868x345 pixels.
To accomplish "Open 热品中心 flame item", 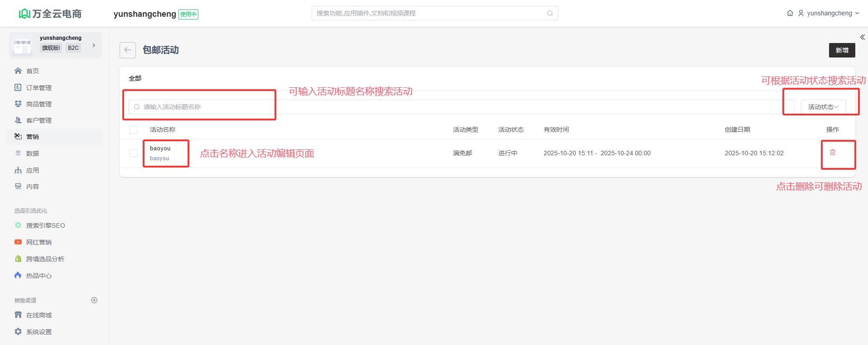I will tap(39, 276).
